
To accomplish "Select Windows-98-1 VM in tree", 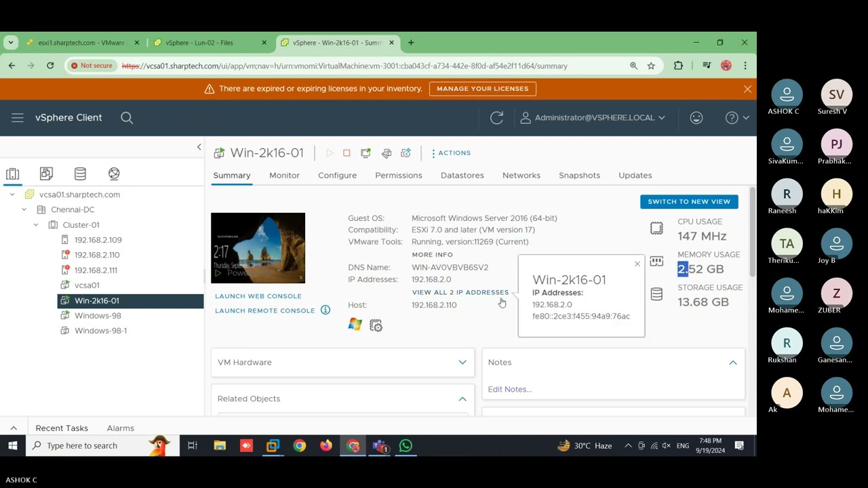I will pyautogui.click(x=100, y=331).
